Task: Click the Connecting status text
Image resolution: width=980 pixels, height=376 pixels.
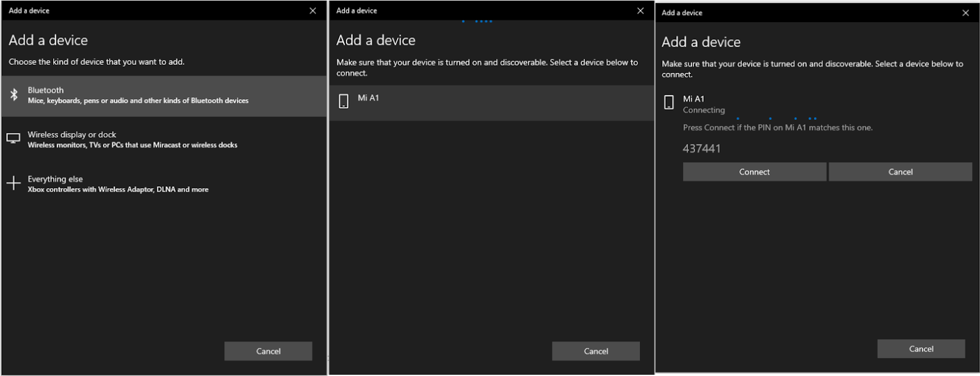Action: (704, 110)
